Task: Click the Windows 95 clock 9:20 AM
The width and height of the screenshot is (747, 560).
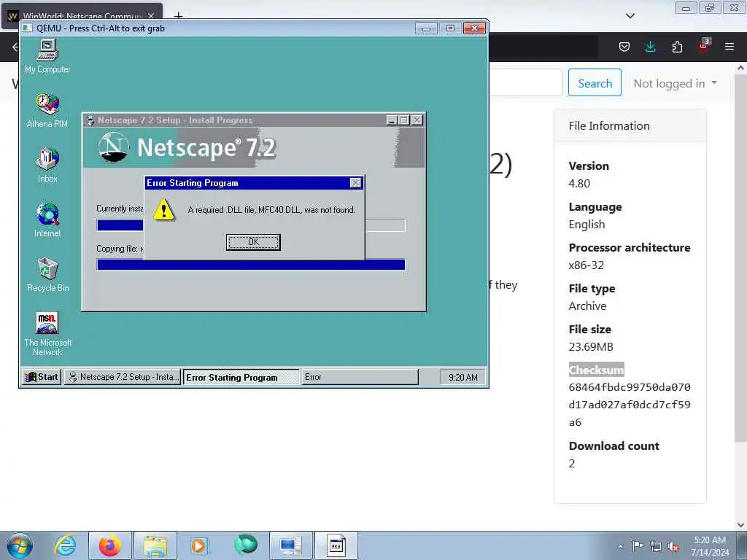Action: pos(462,377)
